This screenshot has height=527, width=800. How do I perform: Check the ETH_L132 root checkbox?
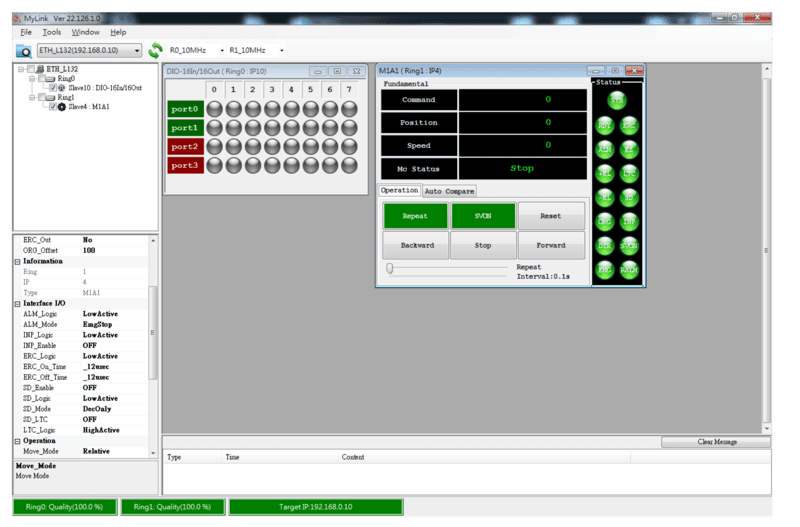pyautogui.click(x=31, y=69)
